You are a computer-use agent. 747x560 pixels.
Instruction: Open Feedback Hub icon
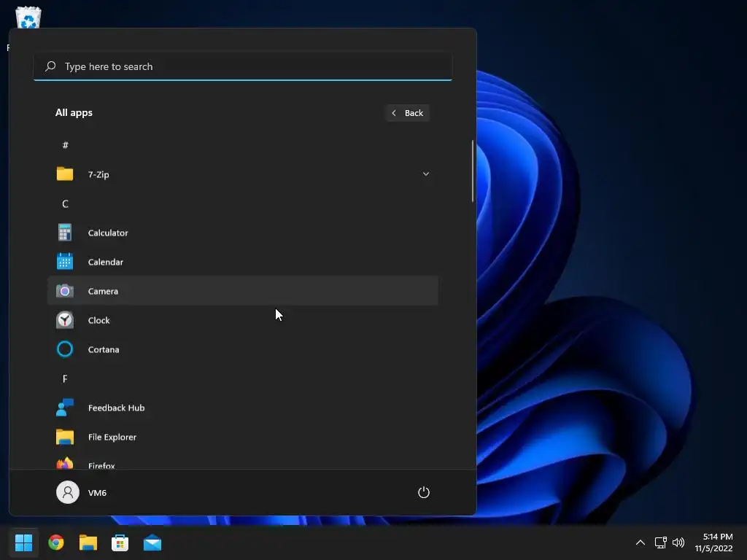click(x=65, y=408)
